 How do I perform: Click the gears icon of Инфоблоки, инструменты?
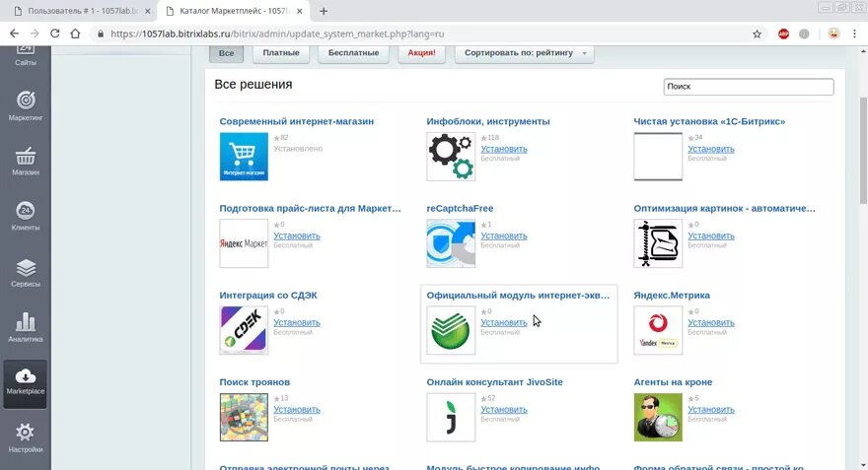coord(451,157)
